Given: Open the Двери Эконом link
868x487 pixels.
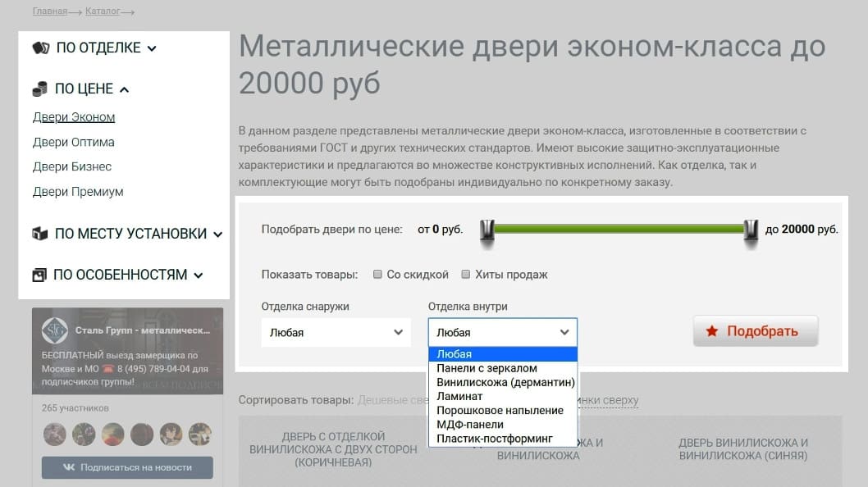Looking at the screenshot, I should [71, 116].
